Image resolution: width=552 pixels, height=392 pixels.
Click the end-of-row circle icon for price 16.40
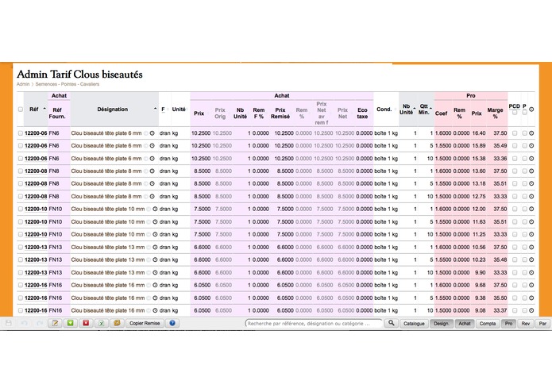point(531,133)
